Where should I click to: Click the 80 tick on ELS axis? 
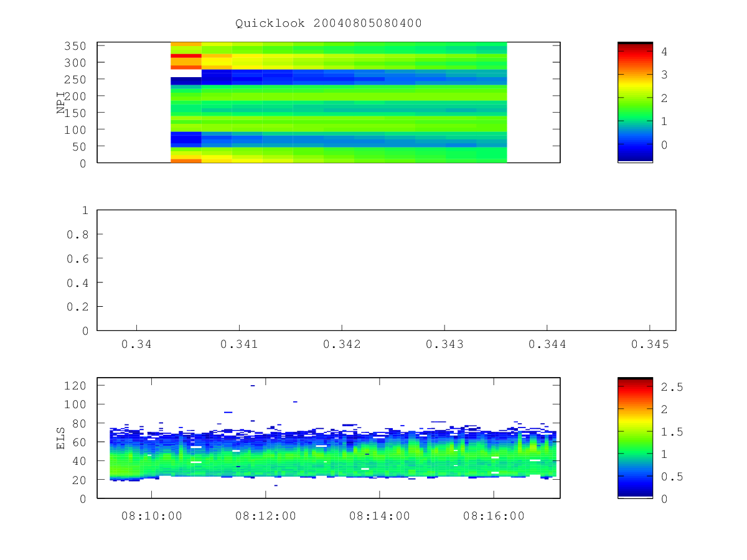point(80,423)
